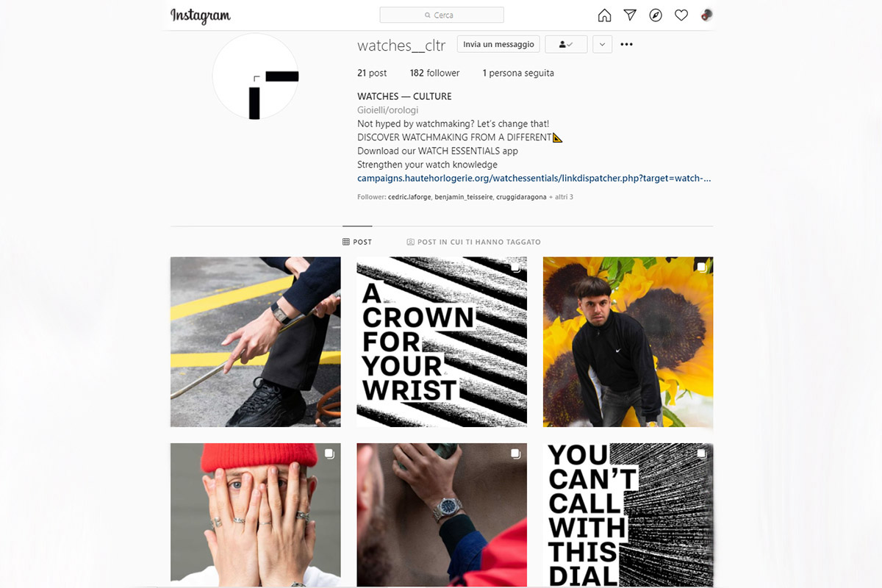Open red beanie hands-over-face post
Screen dimensions: 882x588
256,514
